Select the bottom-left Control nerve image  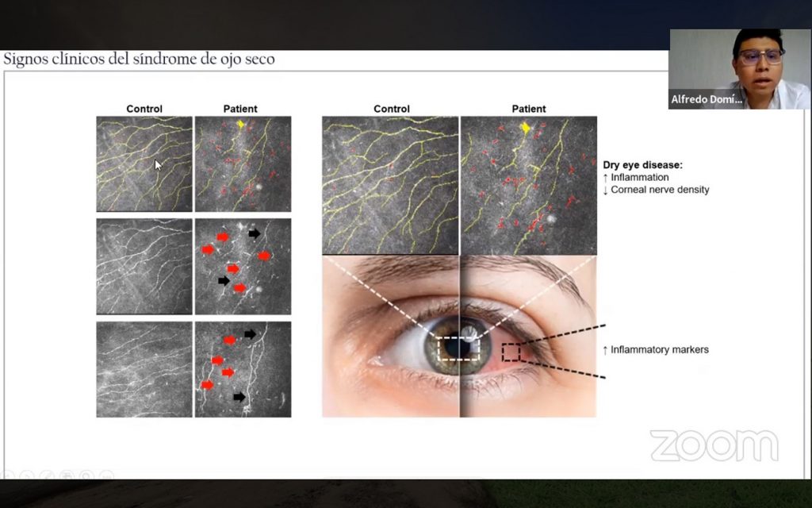click(144, 369)
